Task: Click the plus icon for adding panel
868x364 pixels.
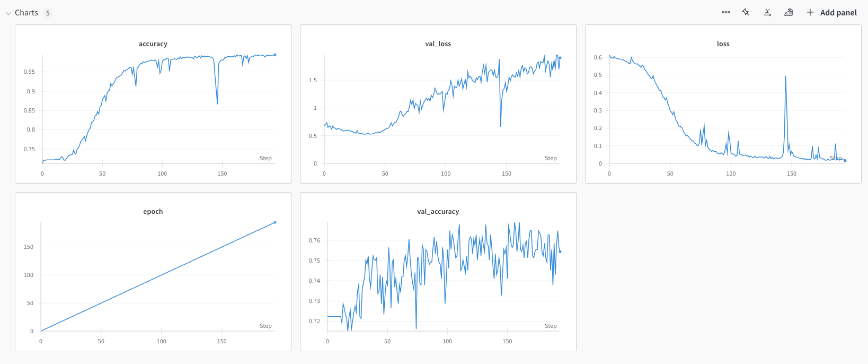Action: click(810, 12)
